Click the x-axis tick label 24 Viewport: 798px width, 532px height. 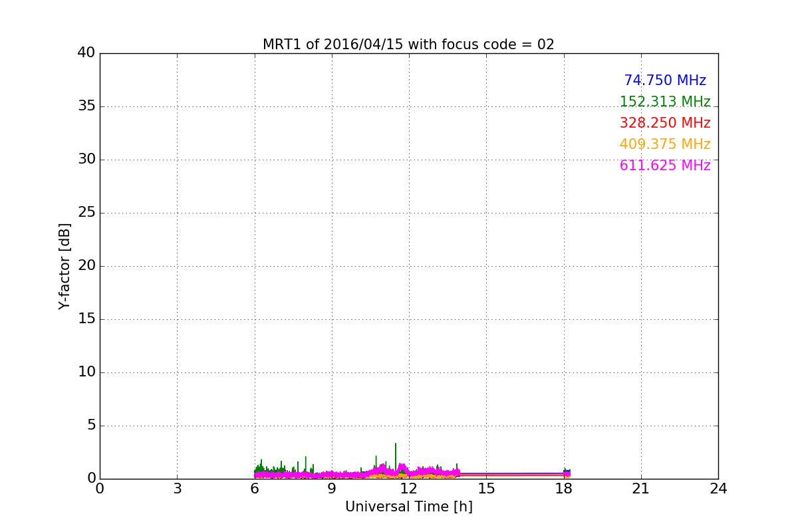(x=718, y=489)
